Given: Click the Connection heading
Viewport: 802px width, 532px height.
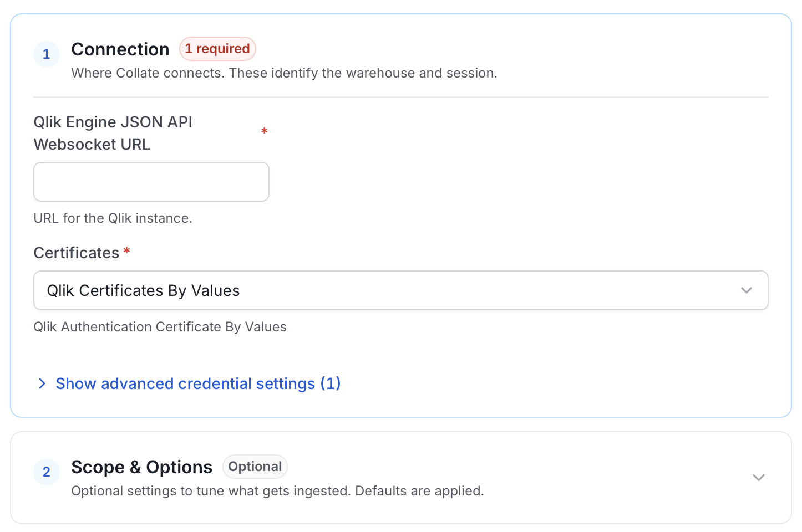Looking at the screenshot, I should (x=120, y=49).
